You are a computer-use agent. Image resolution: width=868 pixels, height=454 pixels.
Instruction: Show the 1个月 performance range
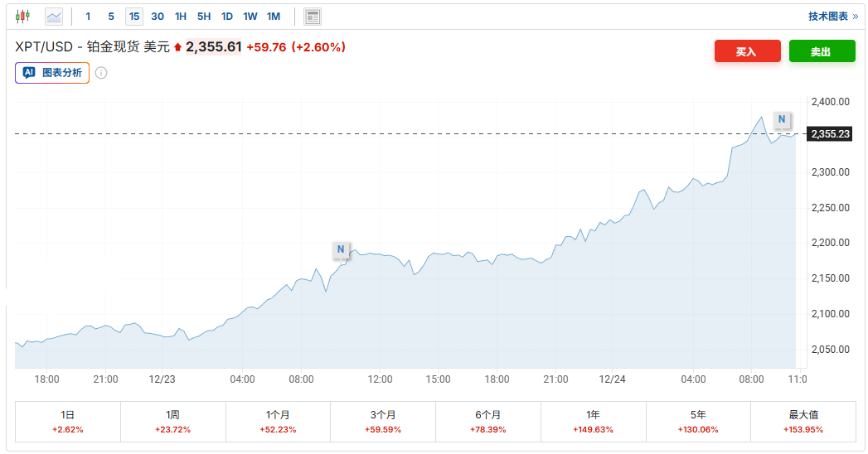278,421
